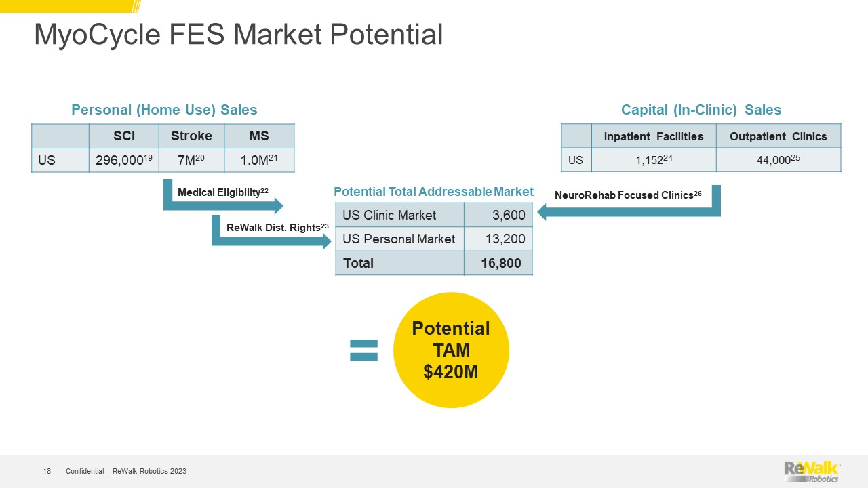868x488 pixels.
Task: Click the 1,152 inpatient facilities value
Action: pyautogui.click(x=654, y=160)
